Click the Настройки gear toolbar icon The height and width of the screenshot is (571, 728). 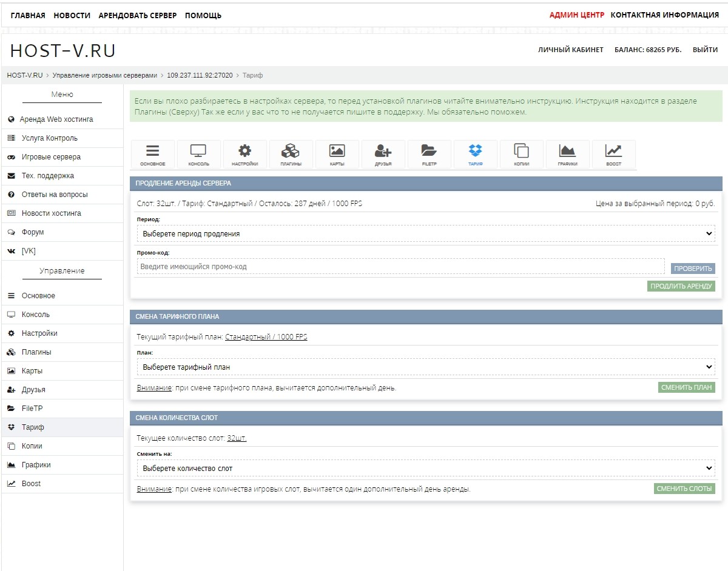tap(244, 155)
